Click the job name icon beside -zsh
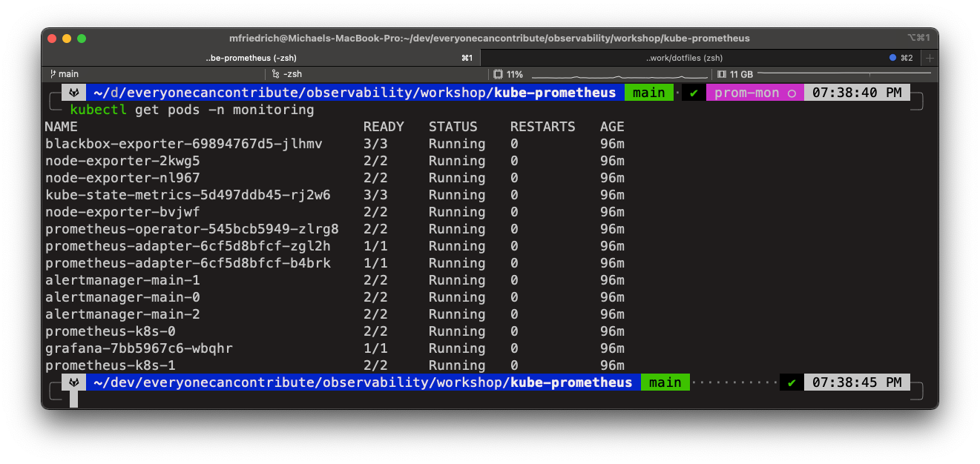The image size is (980, 464). coord(275,74)
